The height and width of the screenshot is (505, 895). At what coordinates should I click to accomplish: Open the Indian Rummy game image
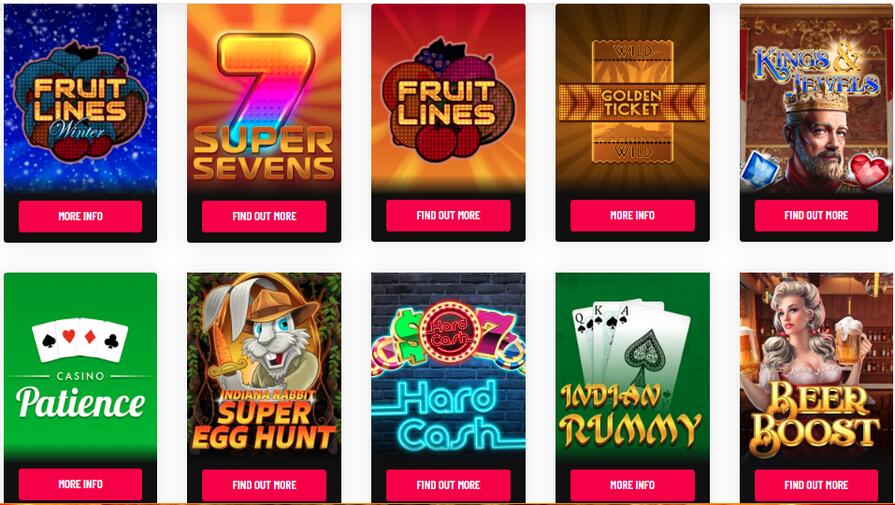pos(632,366)
